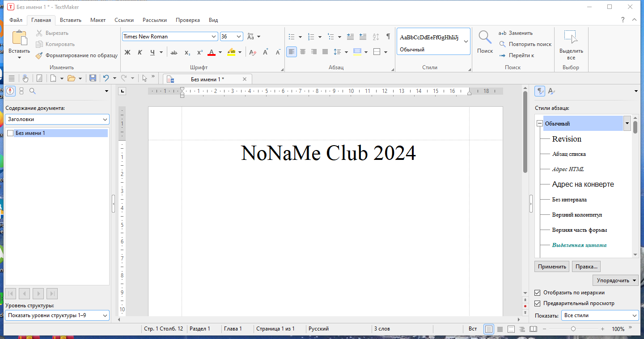Click the superscript icon in the ribbon

(x=199, y=52)
